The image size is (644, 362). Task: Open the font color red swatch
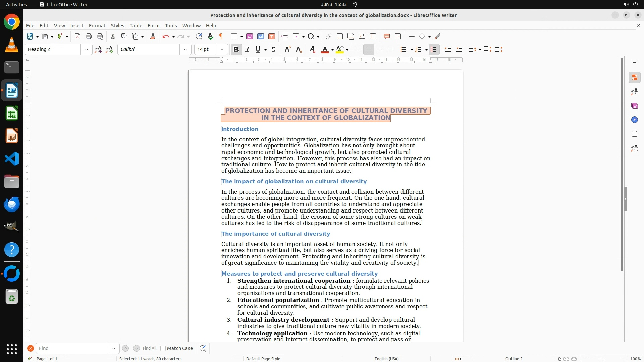(x=324, y=50)
